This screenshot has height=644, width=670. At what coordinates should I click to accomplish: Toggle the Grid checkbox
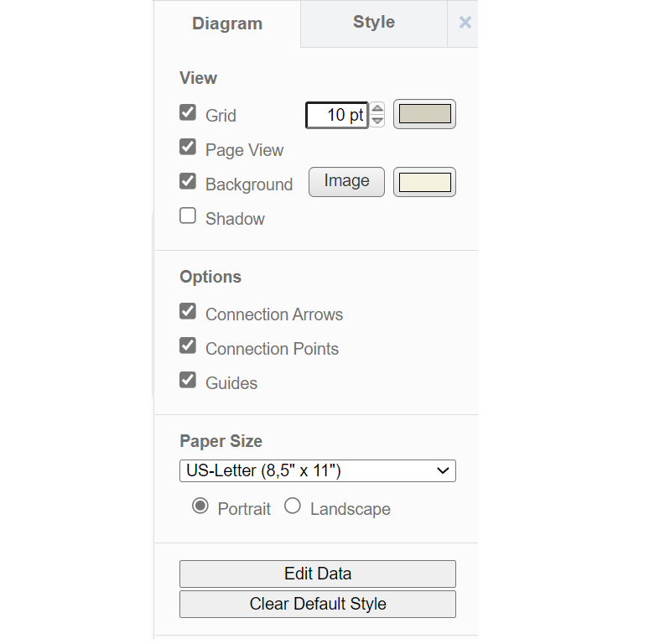point(188,113)
